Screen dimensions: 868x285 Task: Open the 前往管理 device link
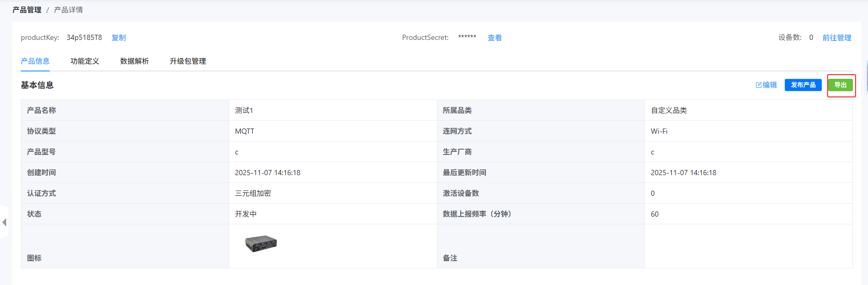[836, 38]
